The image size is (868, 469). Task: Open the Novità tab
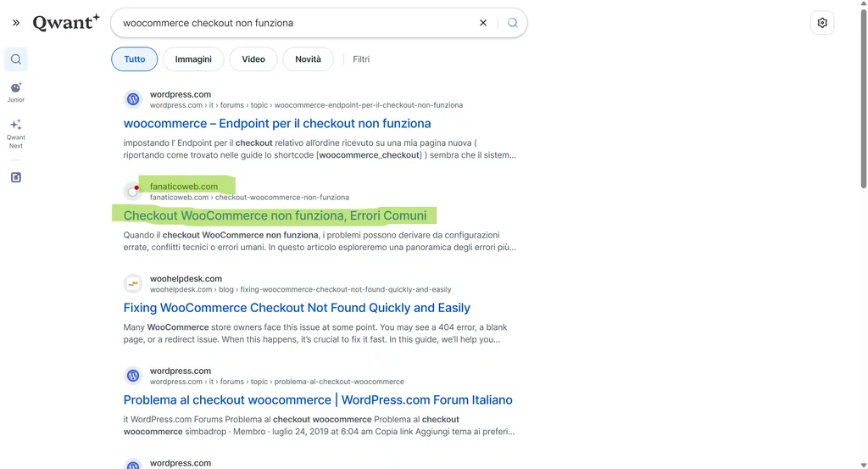click(x=308, y=59)
